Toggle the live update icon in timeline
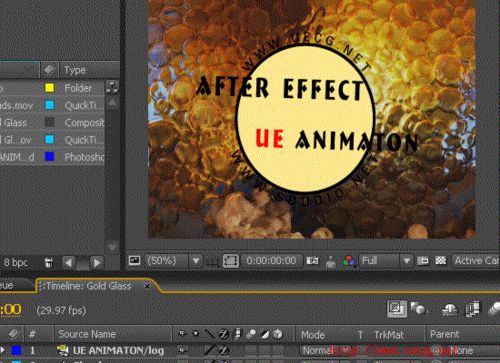The image size is (500, 363). [397, 309]
